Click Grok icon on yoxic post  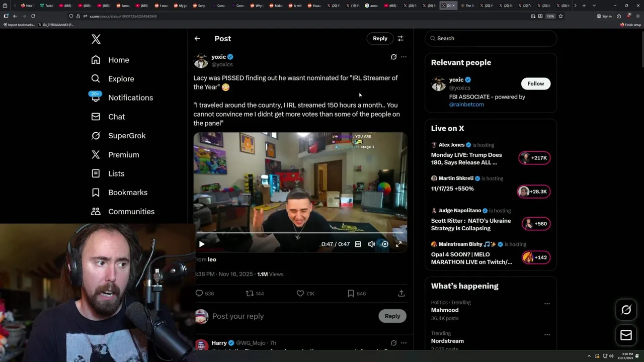[x=393, y=57]
